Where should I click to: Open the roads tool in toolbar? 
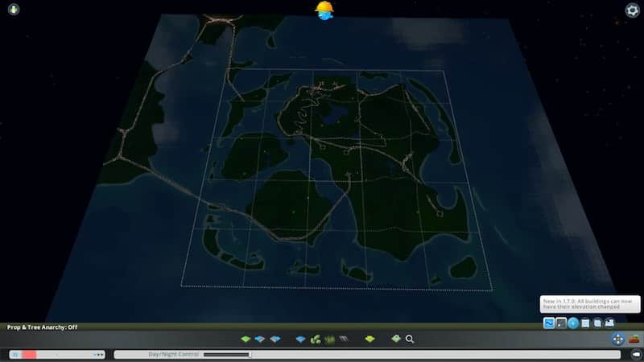coord(343,339)
